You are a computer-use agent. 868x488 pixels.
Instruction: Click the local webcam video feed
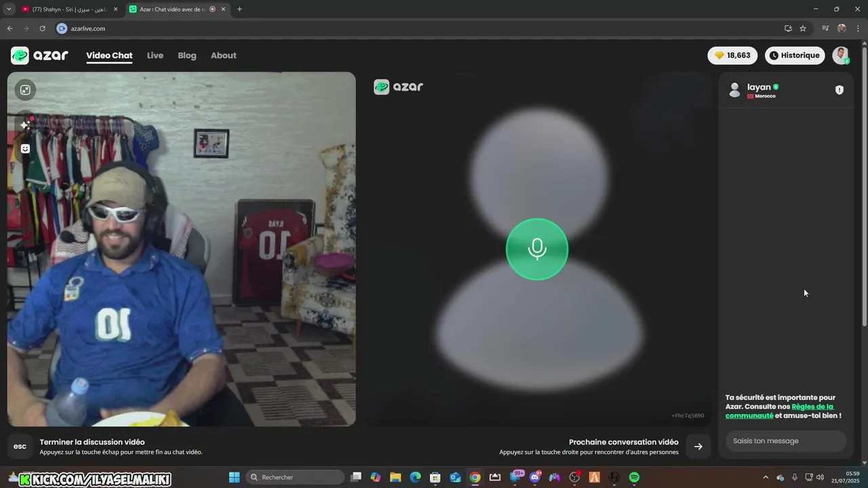coord(181,249)
